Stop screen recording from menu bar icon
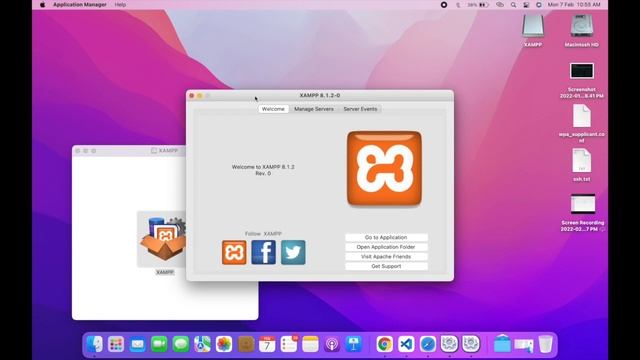 tap(444, 4)
